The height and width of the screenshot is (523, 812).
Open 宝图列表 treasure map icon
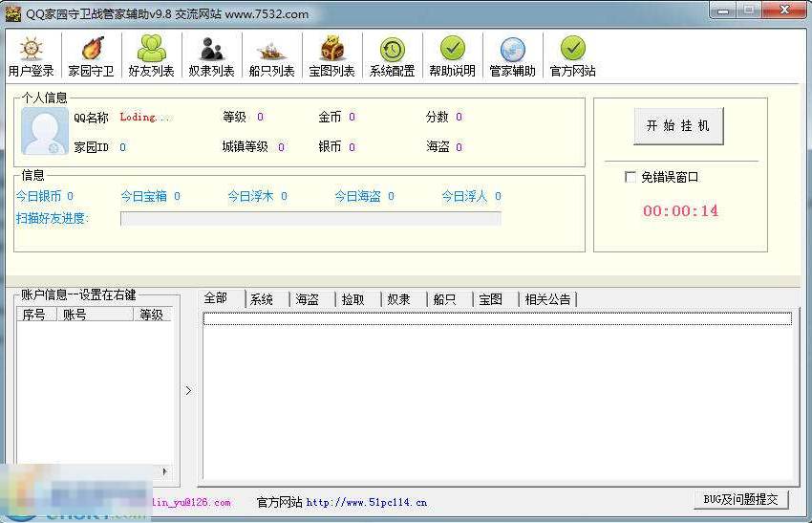point(331,57)
